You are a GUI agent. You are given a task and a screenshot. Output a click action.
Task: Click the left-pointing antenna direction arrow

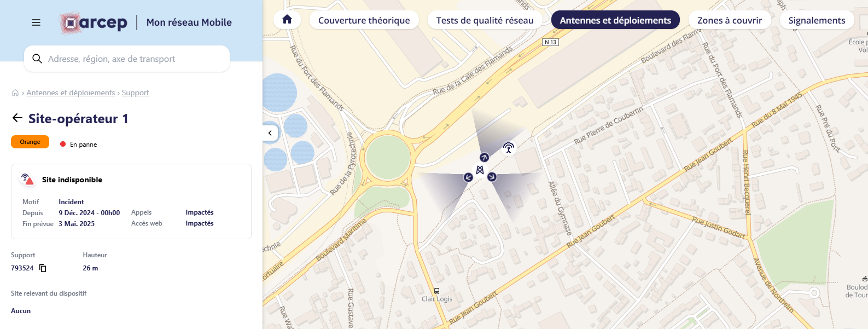point(468,177)
